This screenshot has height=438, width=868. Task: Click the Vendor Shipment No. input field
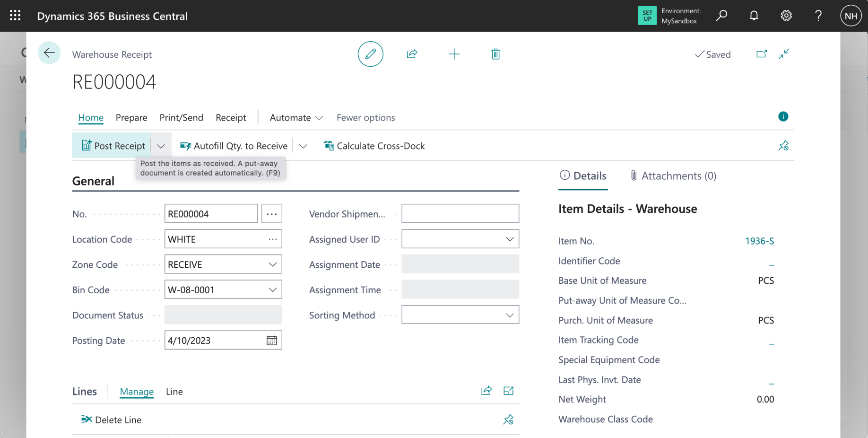(460, 214)
